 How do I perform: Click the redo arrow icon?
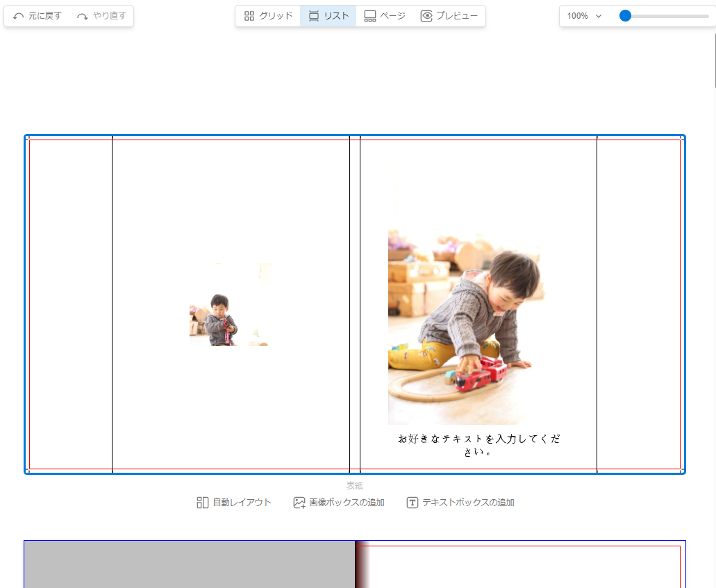[83, 16]
